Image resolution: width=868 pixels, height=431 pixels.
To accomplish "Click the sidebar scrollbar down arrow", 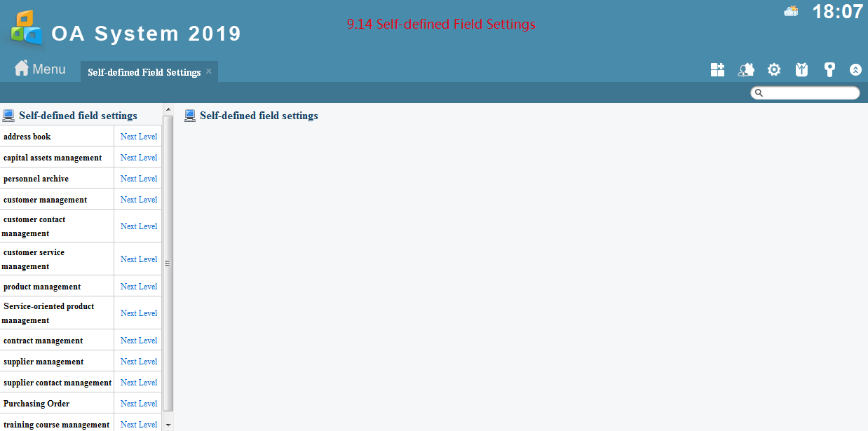I will tap(168, 425).
